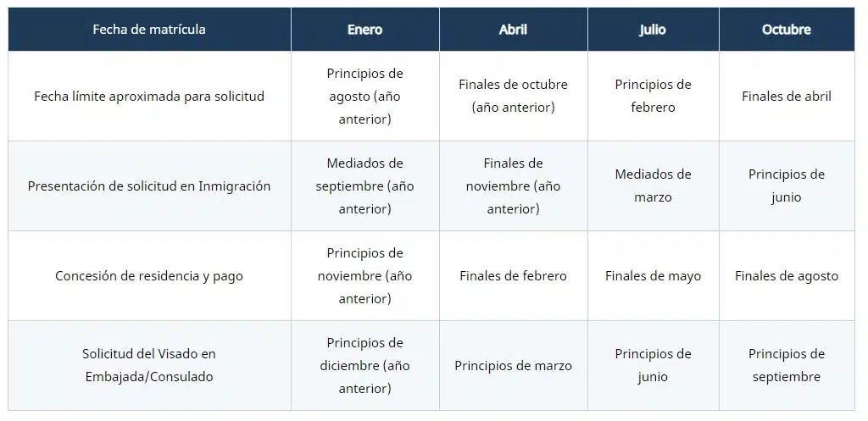The width and height of the screenshot is (868, 421).
Task: Select Solicitud del Visado en Embajada/Consulado label
Action: [x=149, y=365]
